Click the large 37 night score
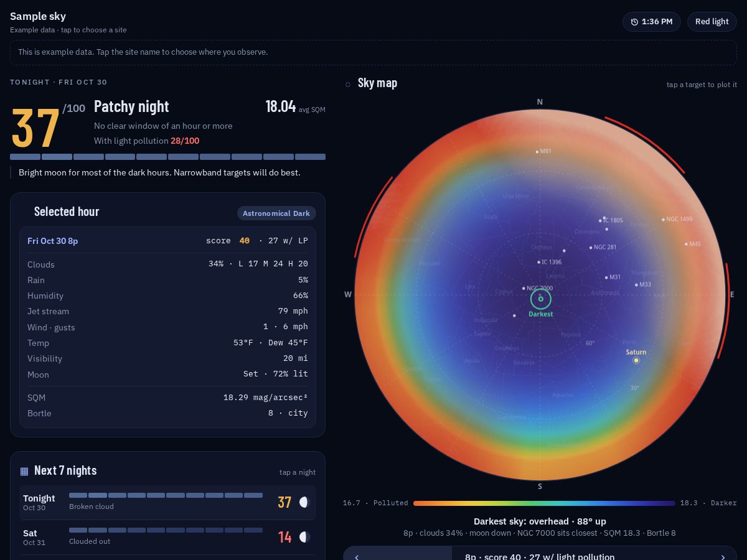 tap(35, 129)
